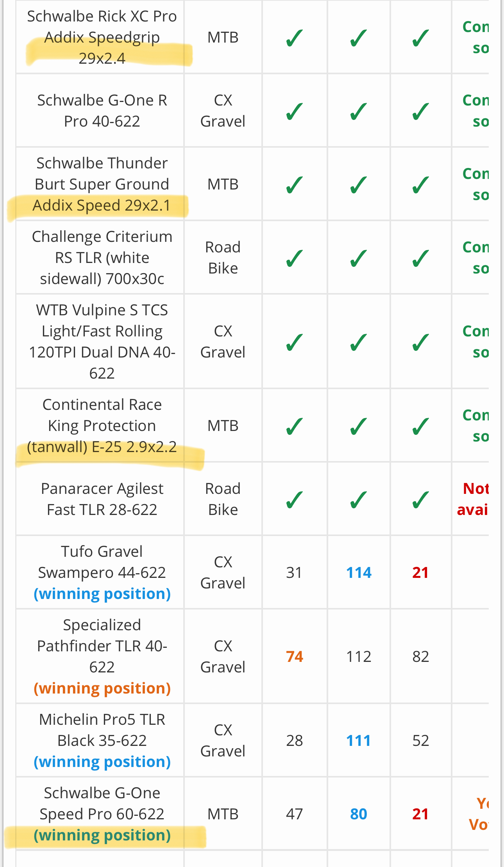Click the middle checkmark in WTB Vulpine S row
The height and width of the screenshot is (867, 504).
(x=358, y=342)
